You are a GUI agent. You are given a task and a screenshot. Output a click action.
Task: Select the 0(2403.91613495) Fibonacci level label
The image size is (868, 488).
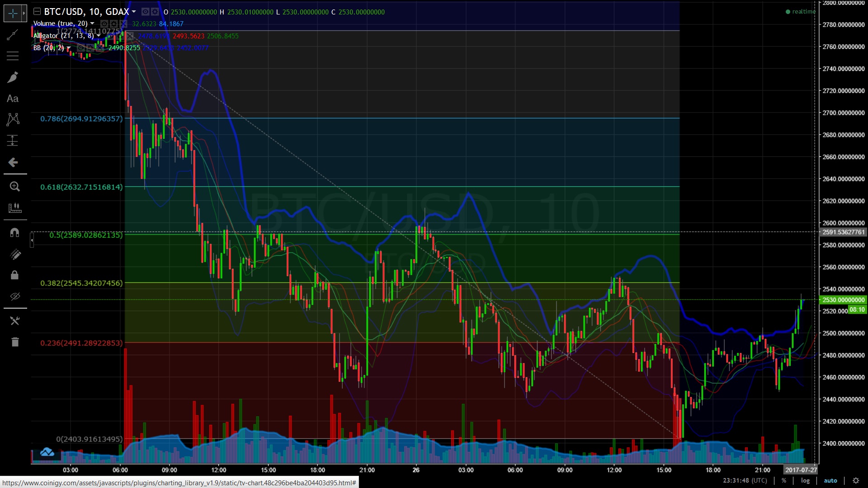tap(90, 439)
